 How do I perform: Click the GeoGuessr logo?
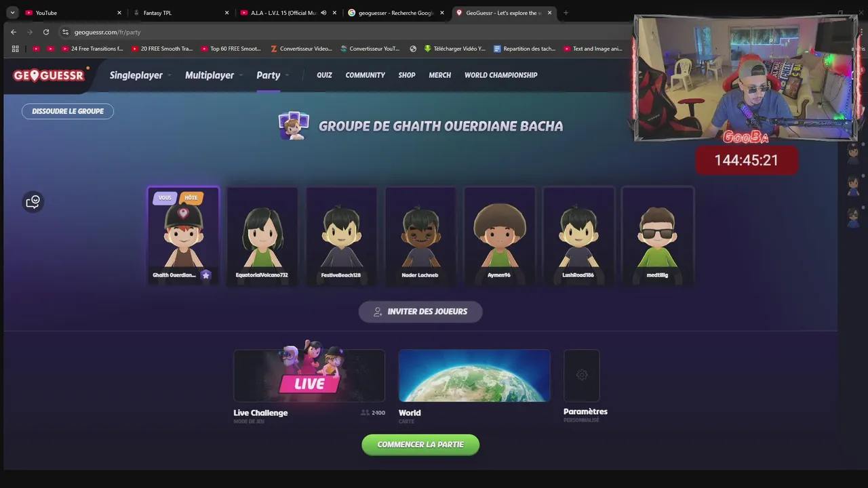(x=50, y=75)
